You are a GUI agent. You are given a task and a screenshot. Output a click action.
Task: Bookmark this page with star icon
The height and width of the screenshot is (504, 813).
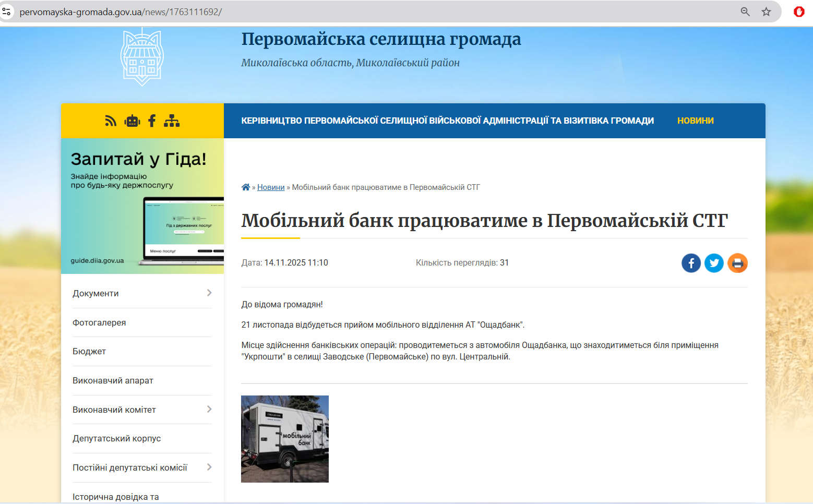[766, 11]
